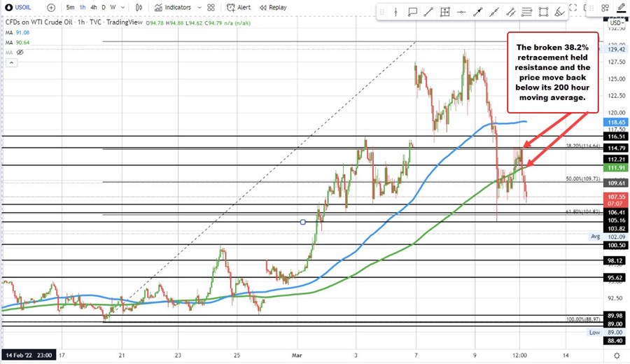Viewport: 630px width, 364px height.
Task: Pick the trend line tool
Action: (x=428, y=12)
